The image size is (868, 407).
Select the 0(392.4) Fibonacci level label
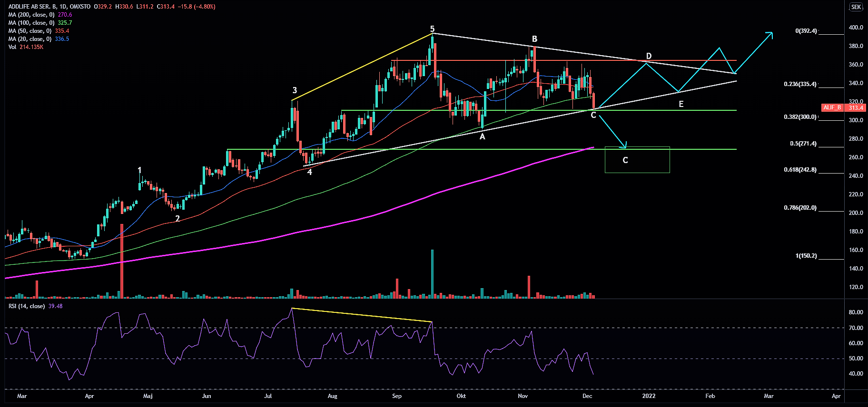[806, 31]
